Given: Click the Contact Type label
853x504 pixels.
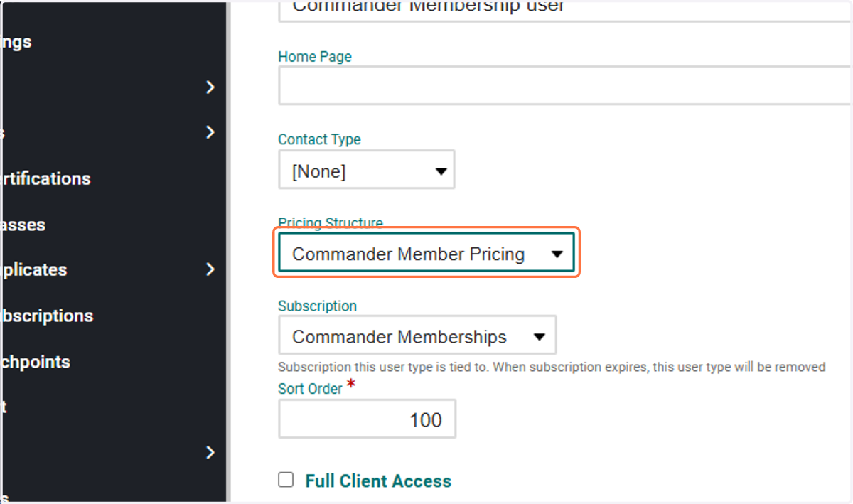Looking at the screenshot, I should 319,139.
